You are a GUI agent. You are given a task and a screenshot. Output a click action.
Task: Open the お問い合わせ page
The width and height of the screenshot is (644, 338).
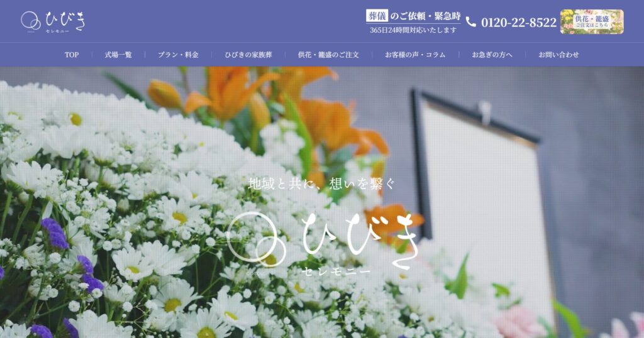(558, 55)
